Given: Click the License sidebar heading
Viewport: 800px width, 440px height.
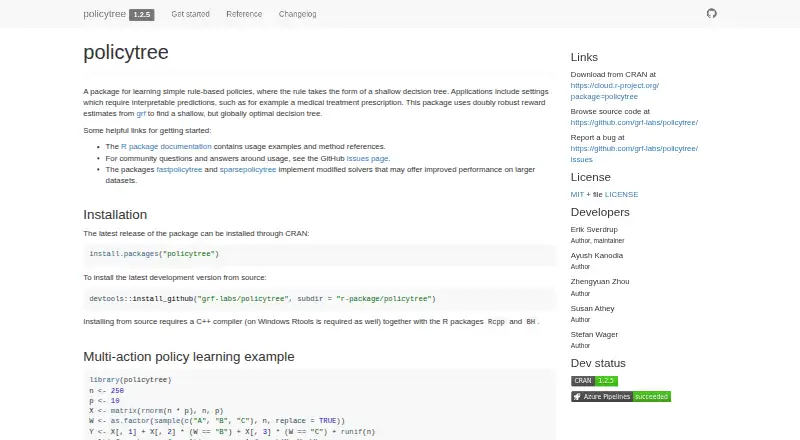Looking at the screenshot, I should click(590, 177).
